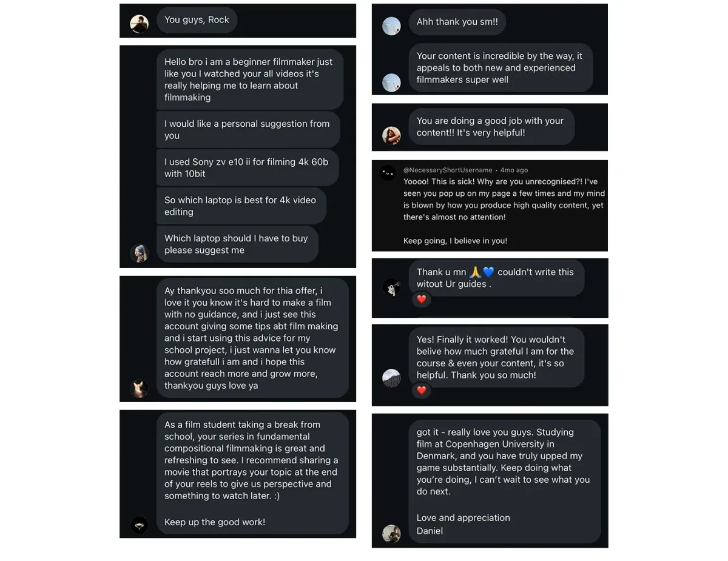Image resolution: width=728 pixels, height=561 pixels.
Task: Click avatar beside 'Your content is incredible' bubble
Action: [391, 82]
